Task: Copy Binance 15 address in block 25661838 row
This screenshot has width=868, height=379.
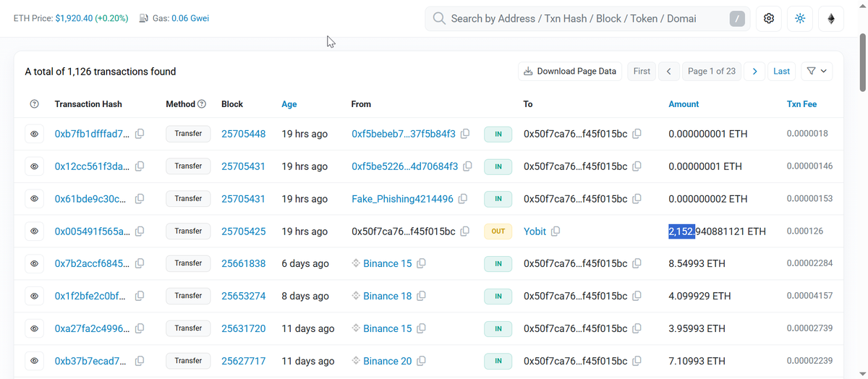Action: coord(421,263)
